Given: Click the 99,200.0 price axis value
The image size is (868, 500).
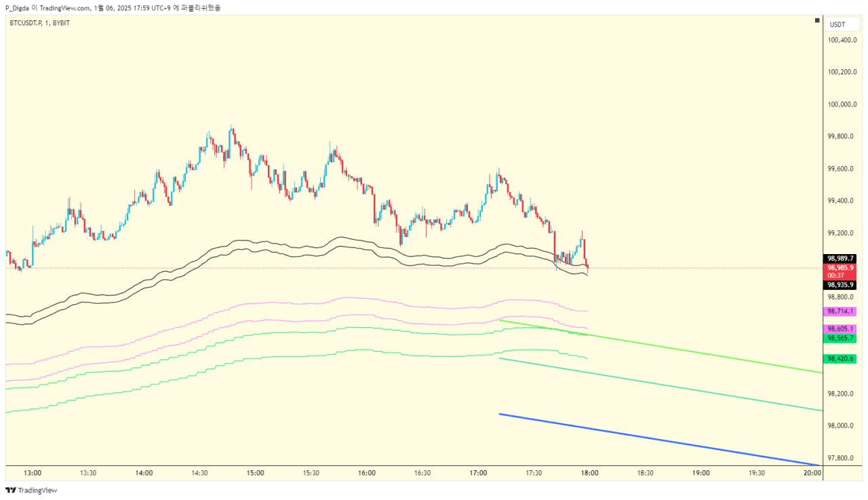Looking at the screenshot, I should pos(842,233).
